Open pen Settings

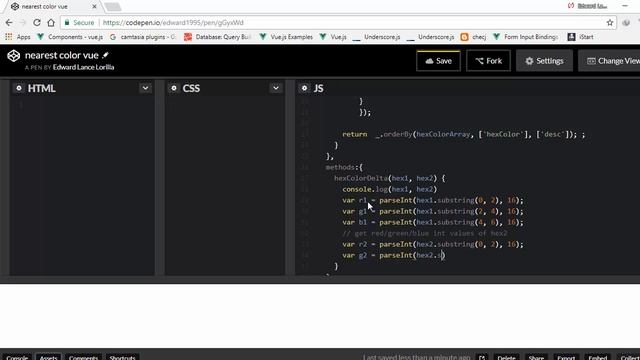[x=544, y=61]
